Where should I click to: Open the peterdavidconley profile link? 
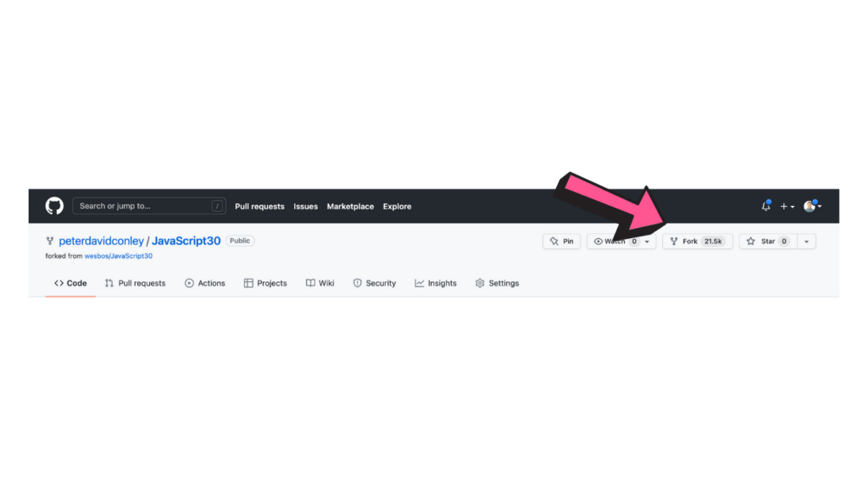click(102, 241)
